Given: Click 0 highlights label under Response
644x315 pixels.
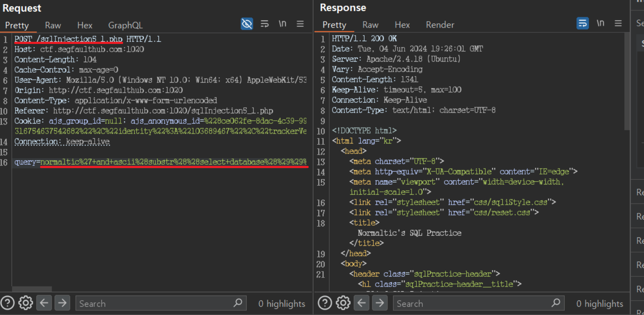Looking at the screenshot, I should click(600, 303).
